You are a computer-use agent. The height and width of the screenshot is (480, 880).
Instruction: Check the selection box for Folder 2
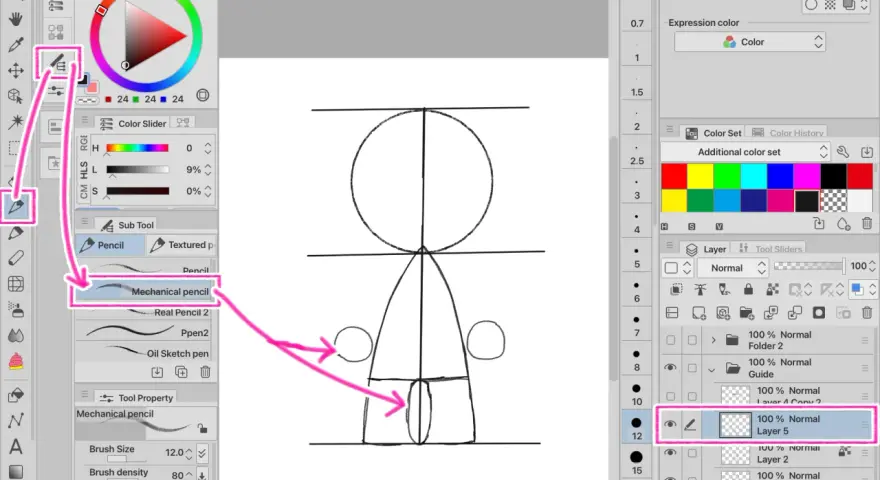point(692,340)
